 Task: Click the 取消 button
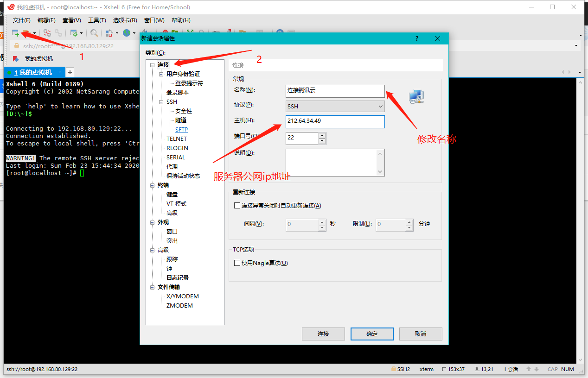[x=421, y=334]
